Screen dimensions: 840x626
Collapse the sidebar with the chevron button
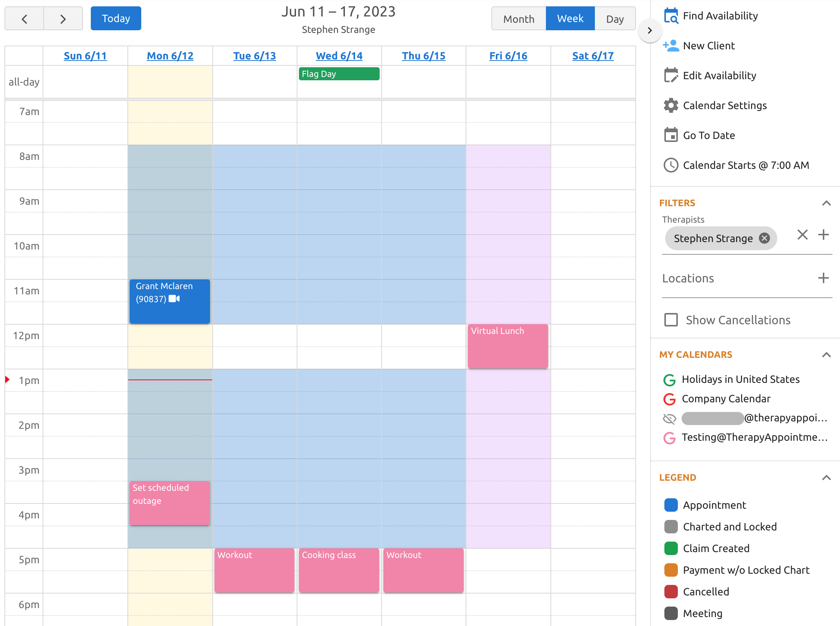[x=650, y=30]
